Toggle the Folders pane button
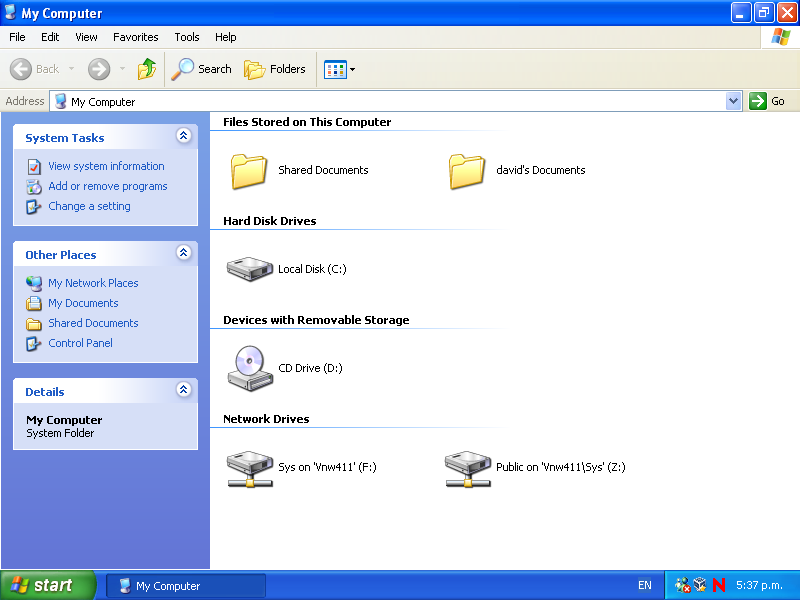 click(x=274, y=69)
